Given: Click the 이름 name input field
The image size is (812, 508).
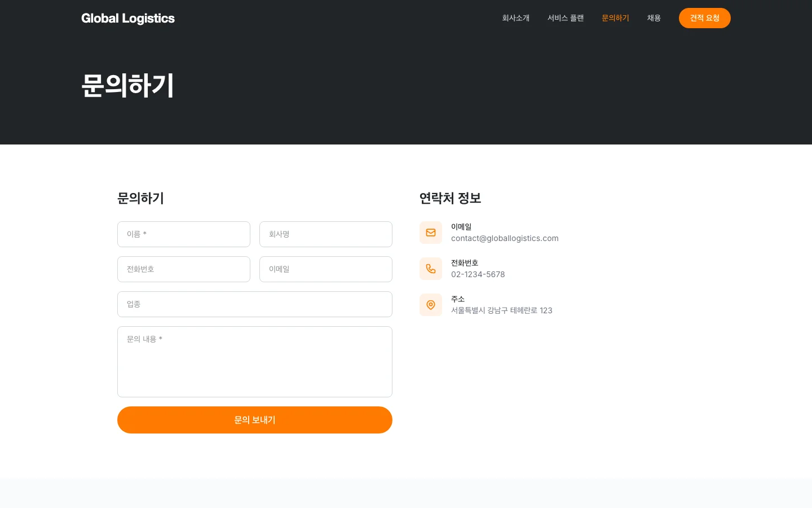Looking at the screenshot, I should pos(184,234).
